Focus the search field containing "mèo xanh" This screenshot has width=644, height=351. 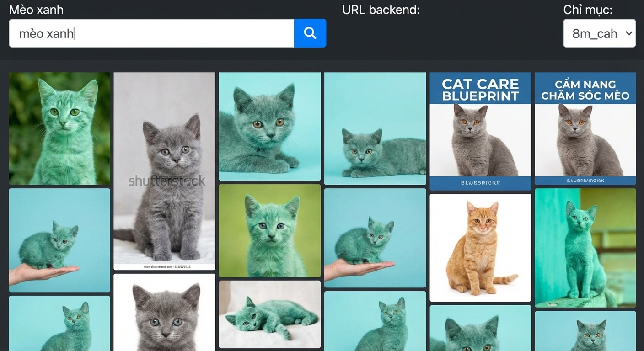point(151,33)
